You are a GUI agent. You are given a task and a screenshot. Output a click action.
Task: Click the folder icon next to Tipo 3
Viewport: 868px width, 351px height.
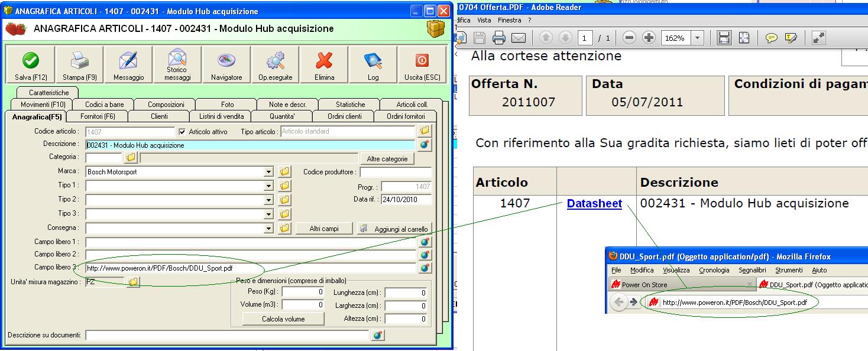point(284,214)
